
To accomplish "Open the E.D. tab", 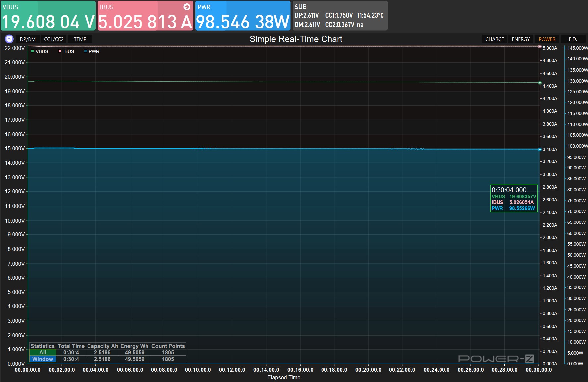I will click(x=573, y=39).
